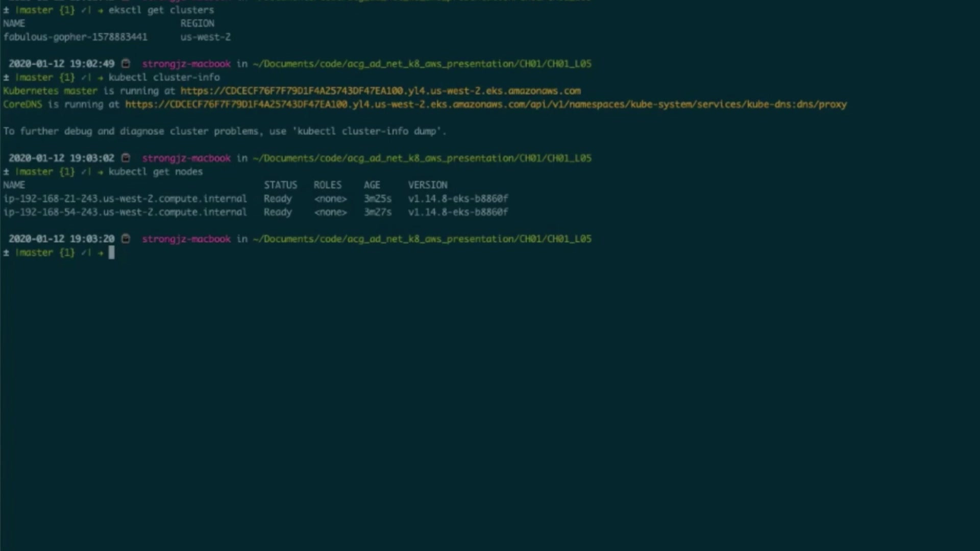Click node ip-192-168-21-243.us-west-2.compute.internal
The image size is (980, 551).
(125, 198)
